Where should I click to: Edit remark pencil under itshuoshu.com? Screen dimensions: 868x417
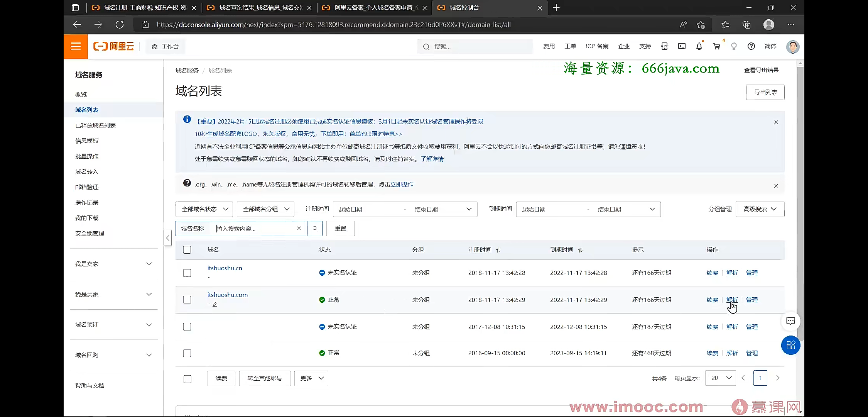215,304
